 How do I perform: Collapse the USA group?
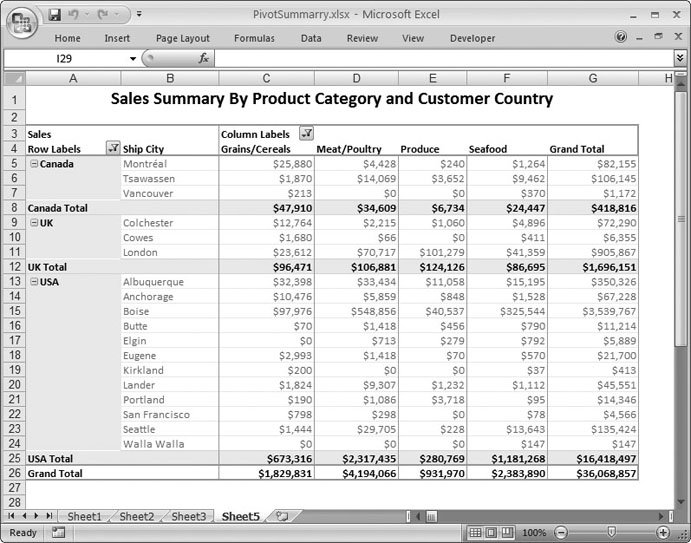pyautogui.click(x=32, y=282)
